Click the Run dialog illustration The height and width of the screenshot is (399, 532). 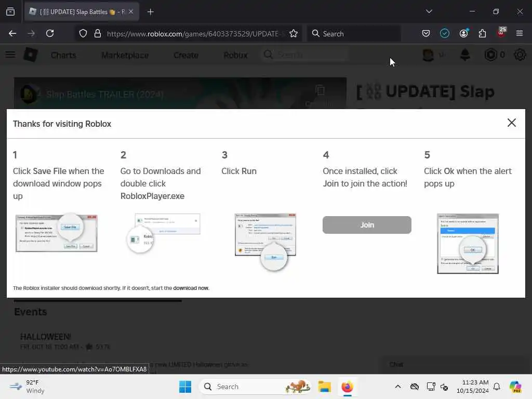point(265,242)
